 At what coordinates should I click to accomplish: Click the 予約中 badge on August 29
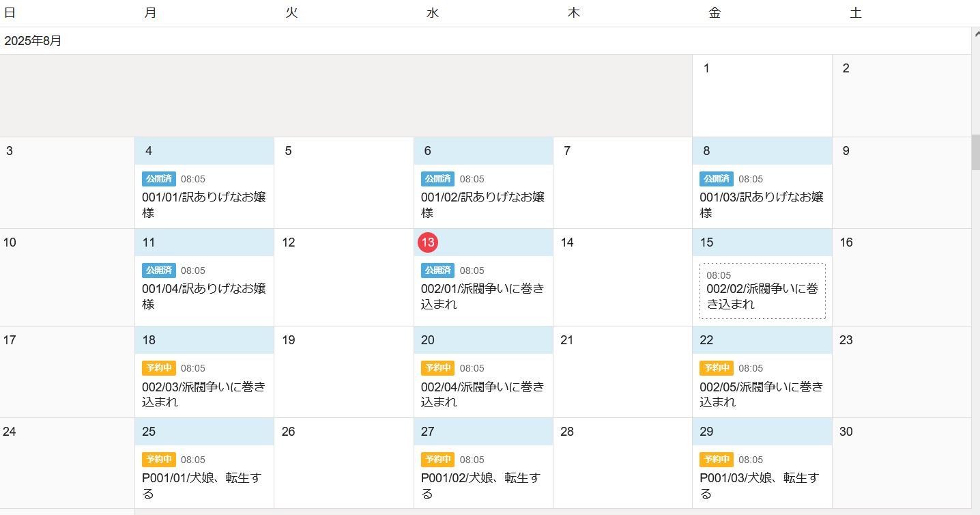(x=716, y=460)
